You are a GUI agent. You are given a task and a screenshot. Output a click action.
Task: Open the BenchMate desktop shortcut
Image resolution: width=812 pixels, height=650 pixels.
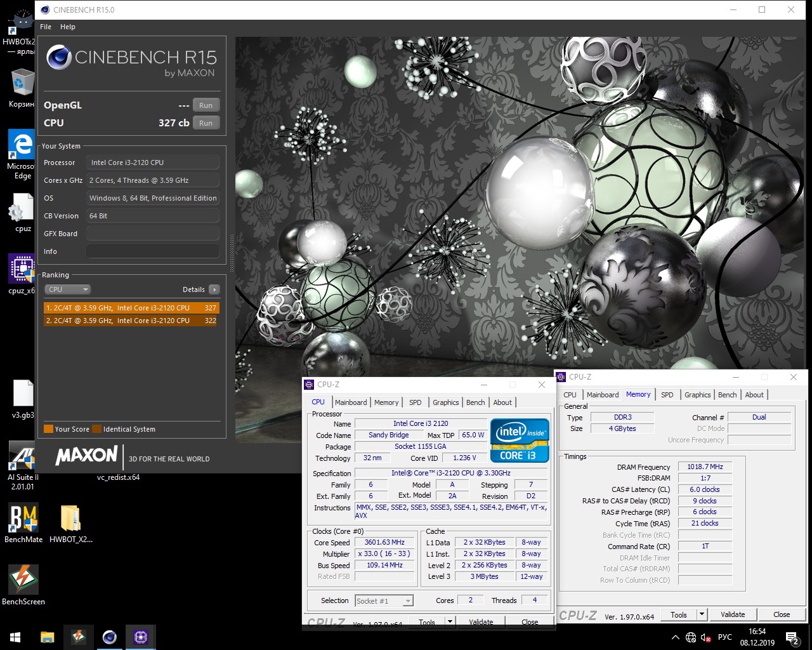(x=23, y=523)
